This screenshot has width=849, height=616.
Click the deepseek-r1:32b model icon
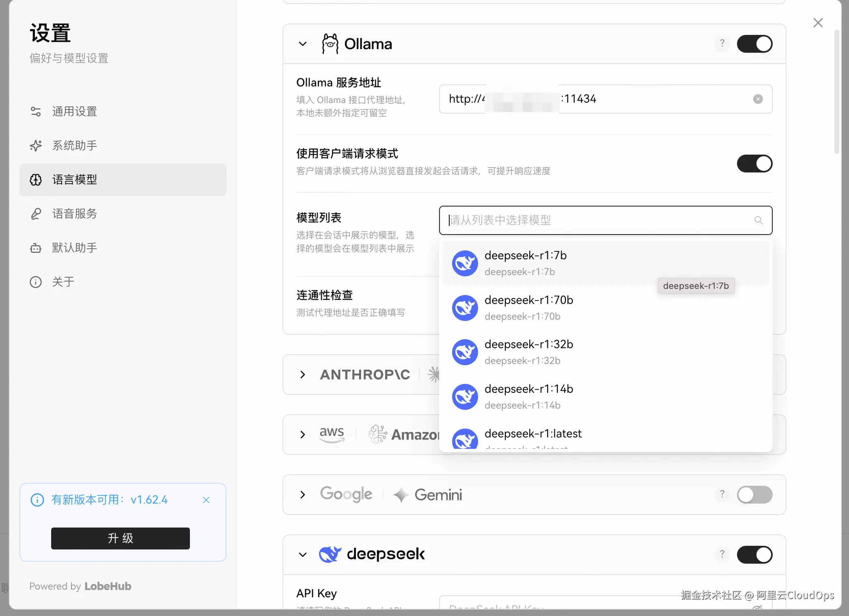(x=465, y=352)
